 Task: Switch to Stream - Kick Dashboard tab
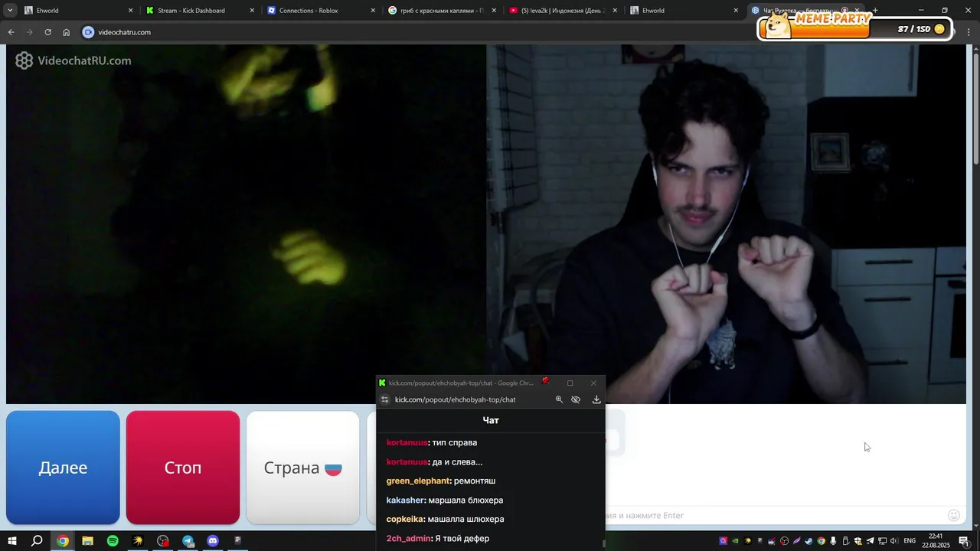coord(197,11)
